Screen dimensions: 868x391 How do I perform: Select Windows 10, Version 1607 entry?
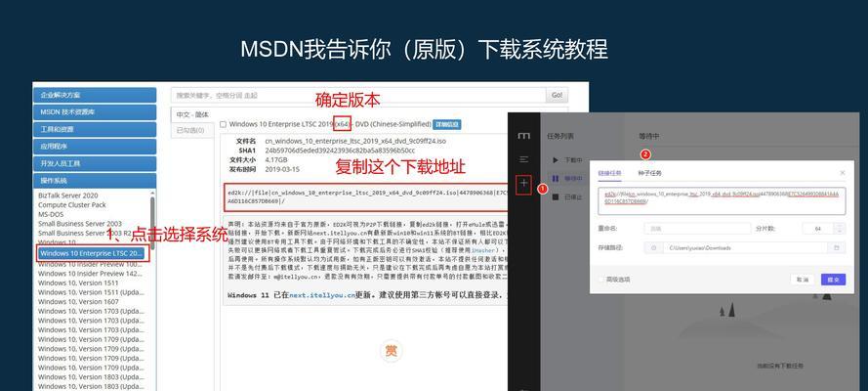click(78, 302)
